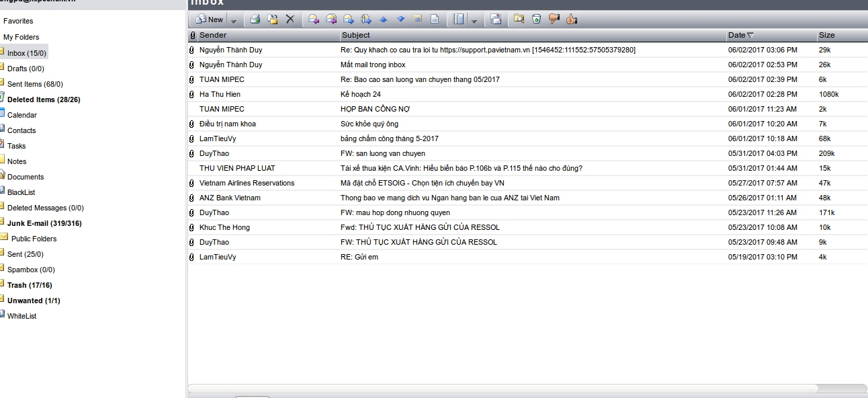Click the Forward as attachment icon
This screenshot has width=868, height=398.
[365, 19]
